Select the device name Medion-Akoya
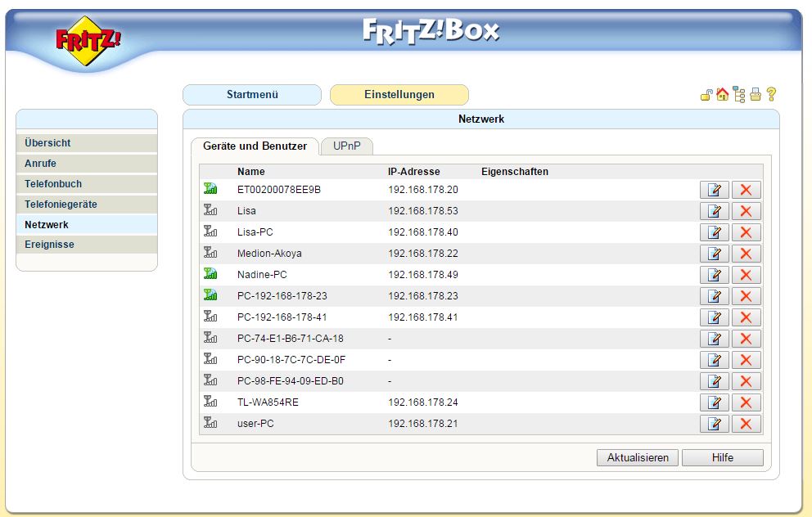This screenshot has width=812, height=517. tap(269, 254)
